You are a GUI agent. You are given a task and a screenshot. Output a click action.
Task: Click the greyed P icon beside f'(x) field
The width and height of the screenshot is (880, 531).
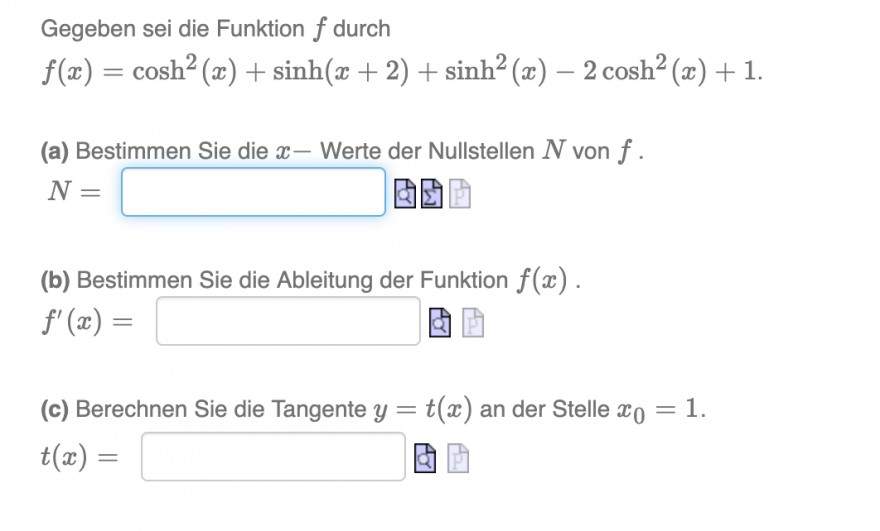tap(473, 323)
